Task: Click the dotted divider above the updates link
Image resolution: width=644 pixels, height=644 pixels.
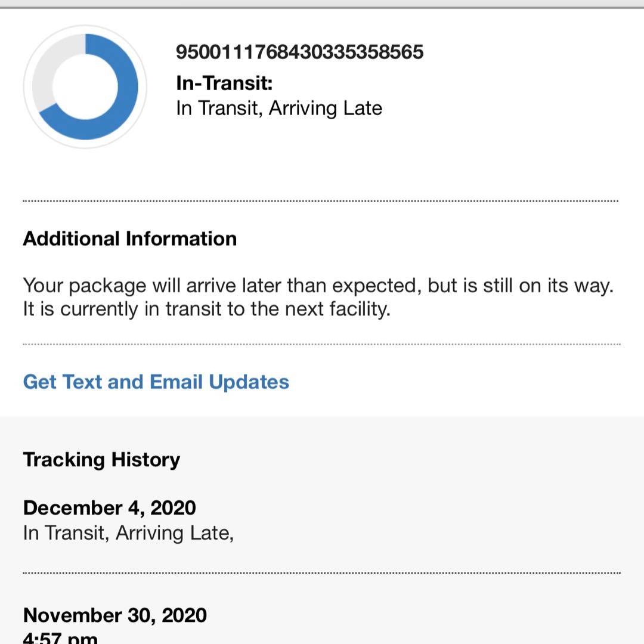Action: 321,345
